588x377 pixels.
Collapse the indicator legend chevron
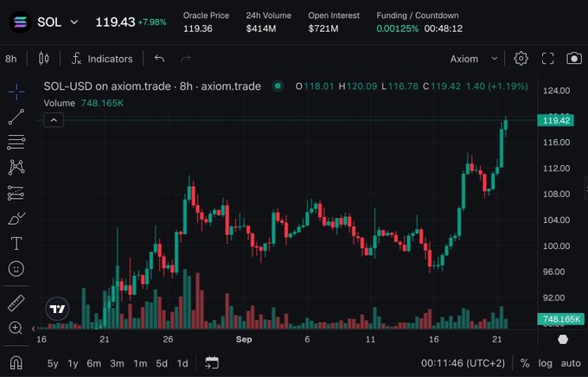coord(54,120)
